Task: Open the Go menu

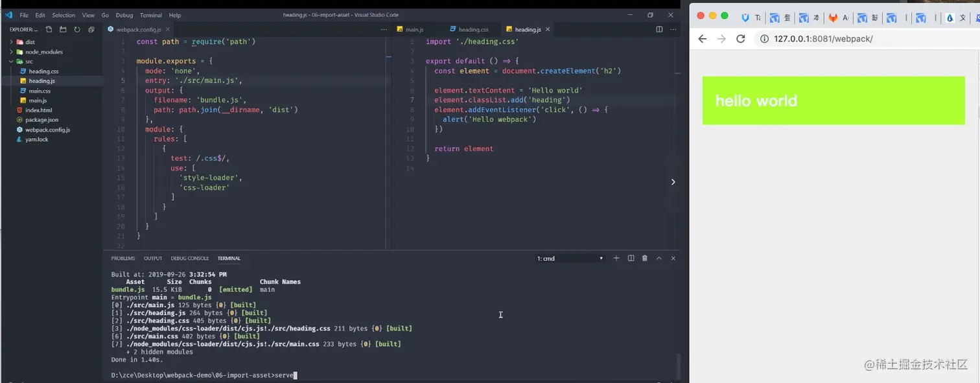Action: click(x=105, y=15)
